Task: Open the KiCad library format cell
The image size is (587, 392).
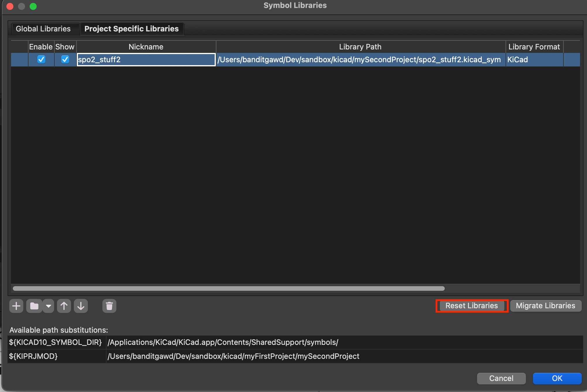Action: tap(534, 60)
